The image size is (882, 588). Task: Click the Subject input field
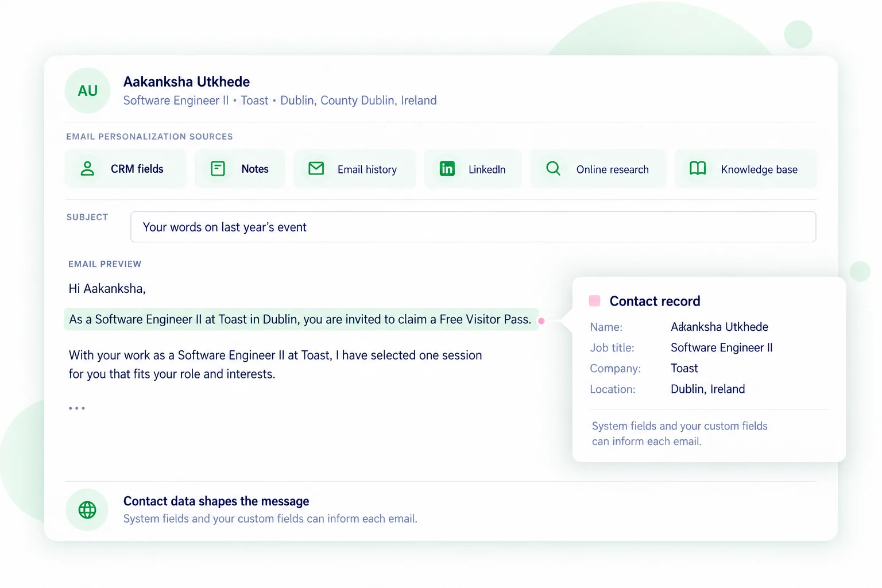click(x=473, y=227)
